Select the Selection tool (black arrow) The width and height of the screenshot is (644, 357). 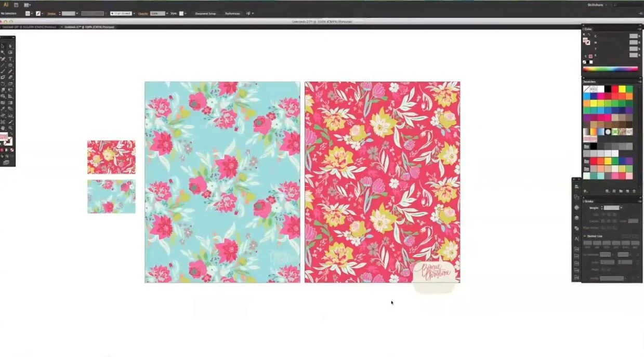(3, 46)
